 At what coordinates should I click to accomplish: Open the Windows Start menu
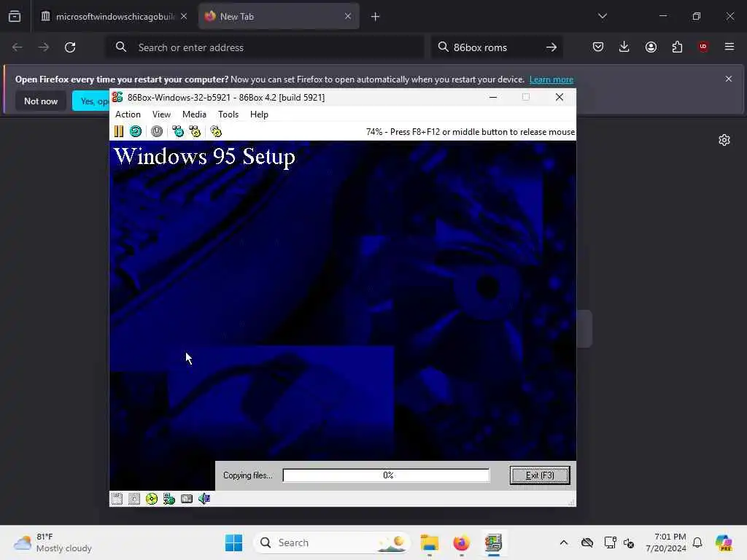click(234, 542)
